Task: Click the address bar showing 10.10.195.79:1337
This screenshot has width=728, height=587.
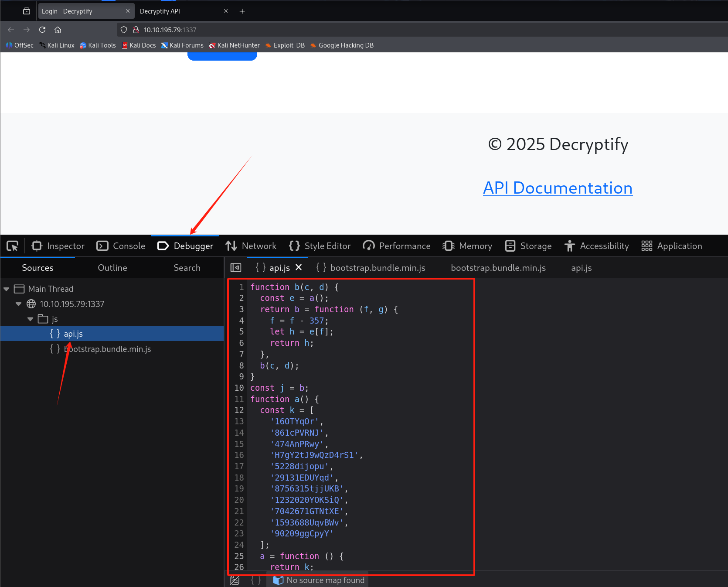Action: coord(170,30)
